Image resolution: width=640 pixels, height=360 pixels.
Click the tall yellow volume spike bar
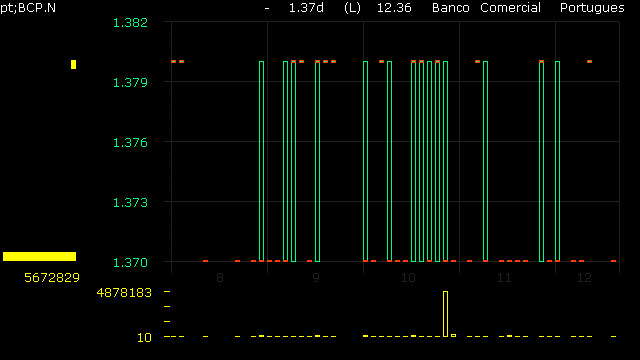coord(445,314)
